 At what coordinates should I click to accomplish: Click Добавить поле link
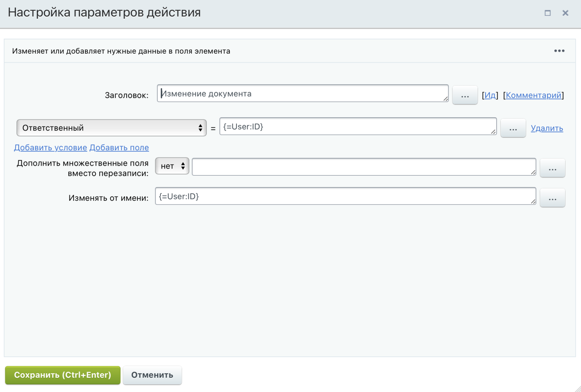pos(119,147)
